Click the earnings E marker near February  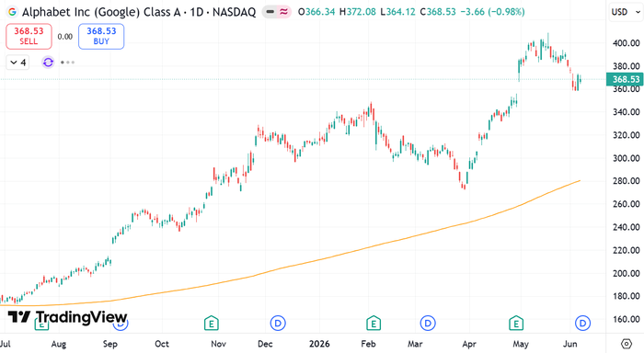pyautogui.click(x=374, y=324)
